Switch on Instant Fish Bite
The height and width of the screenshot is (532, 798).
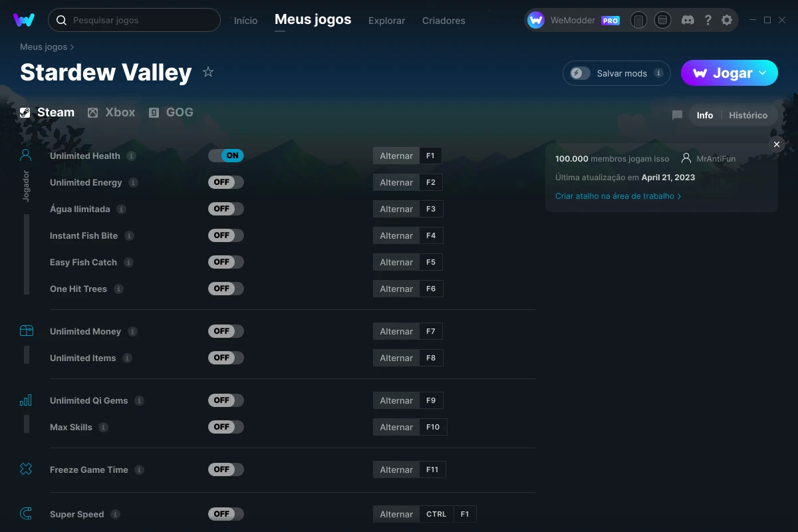pyautogui.click(x=226, y=235)
